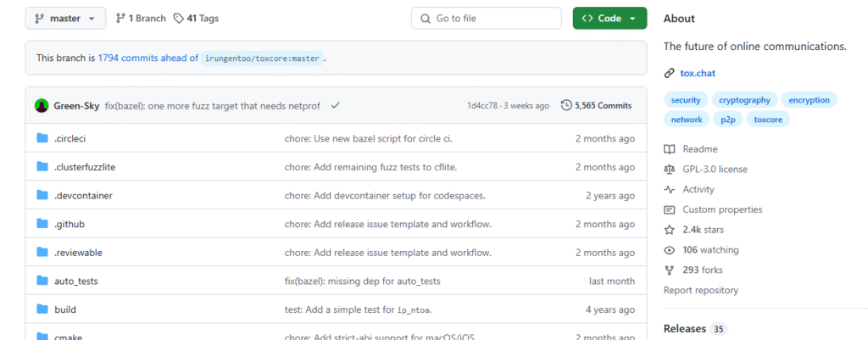Jump to the Readme section
868x340 pixels.
[699, 149]
